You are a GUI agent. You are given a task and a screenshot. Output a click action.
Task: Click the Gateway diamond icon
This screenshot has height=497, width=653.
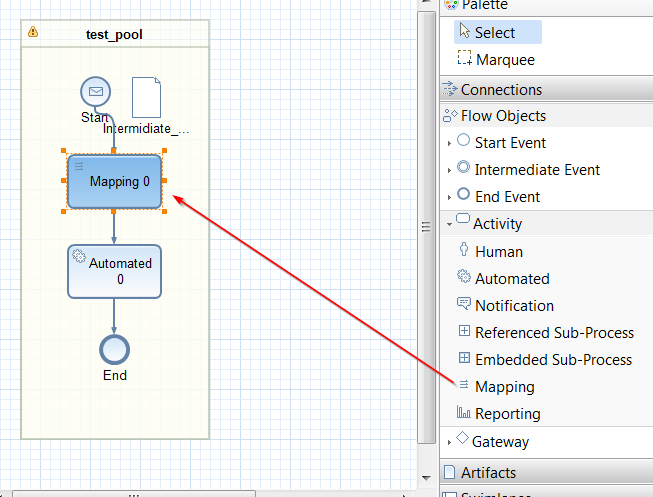pyautogui.click(x=462, y=437)
